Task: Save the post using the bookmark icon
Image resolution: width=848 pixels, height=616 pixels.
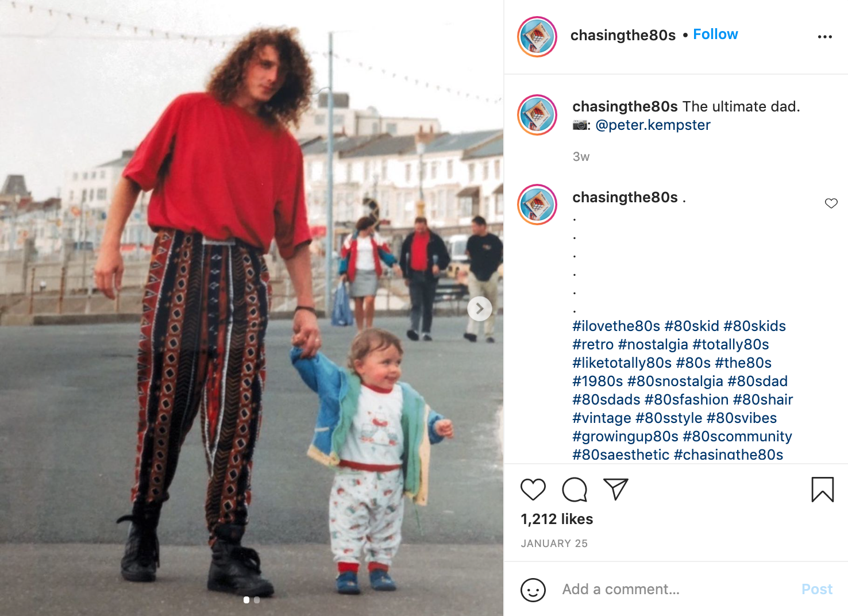Action: pyautogui.click(x=822, y=490)
